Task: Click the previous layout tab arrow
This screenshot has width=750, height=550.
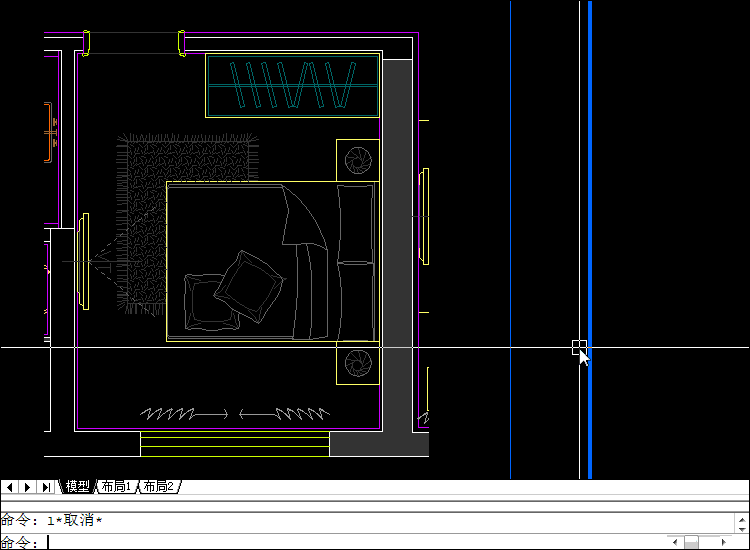Action: [x=9, y=487]
